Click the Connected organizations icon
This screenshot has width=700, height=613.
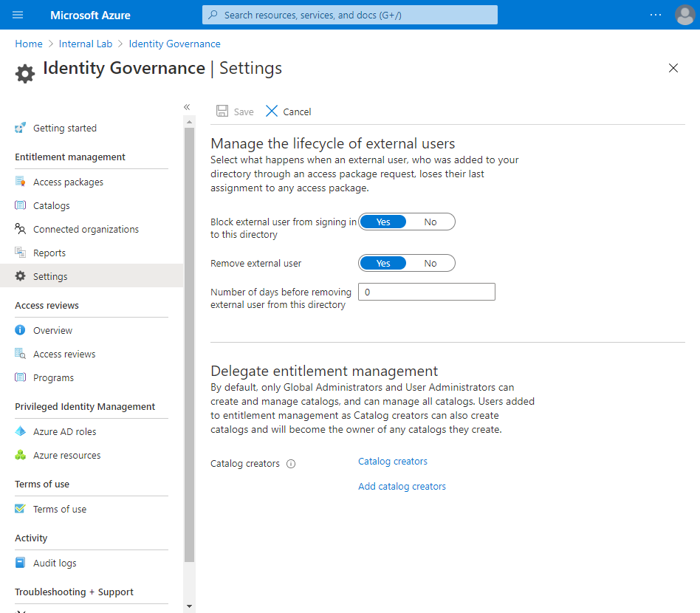tap(21, 229)
